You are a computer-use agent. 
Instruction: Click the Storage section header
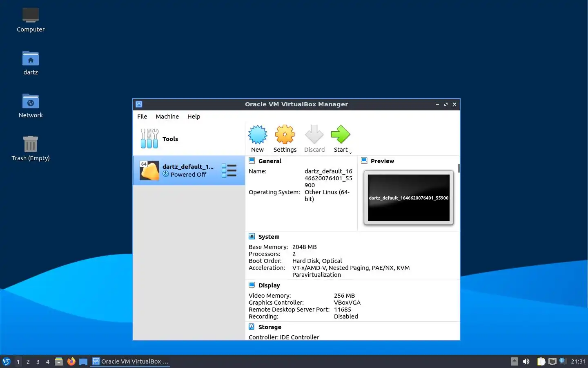coord(270,327)
